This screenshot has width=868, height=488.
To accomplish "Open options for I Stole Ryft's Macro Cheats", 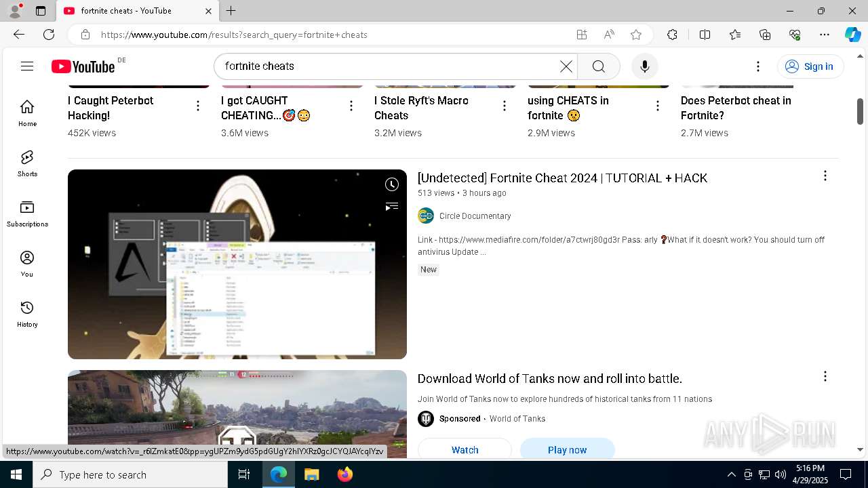I will click(x=505, y=106).
